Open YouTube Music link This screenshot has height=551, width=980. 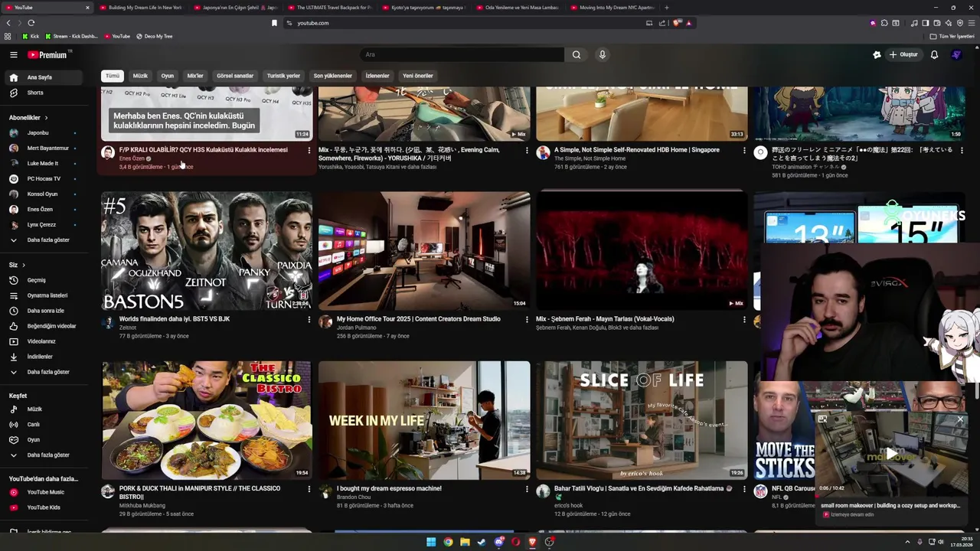[42, 492]
